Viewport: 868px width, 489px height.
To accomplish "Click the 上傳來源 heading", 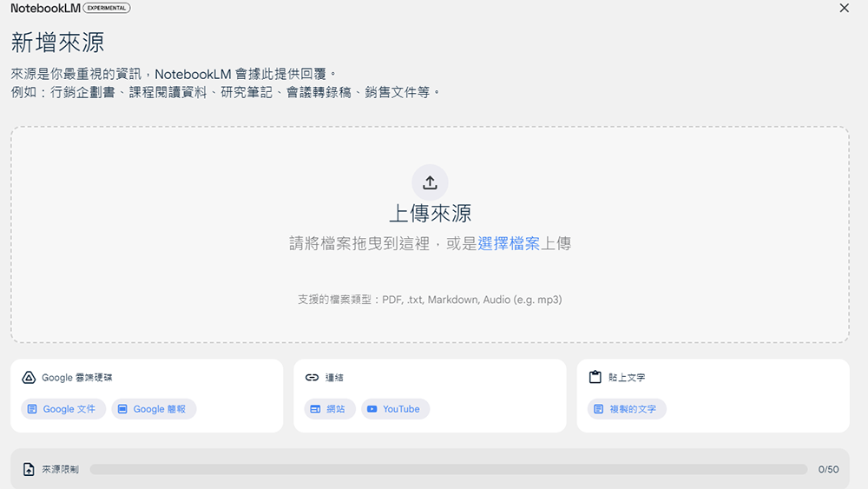I will (431, 213).
